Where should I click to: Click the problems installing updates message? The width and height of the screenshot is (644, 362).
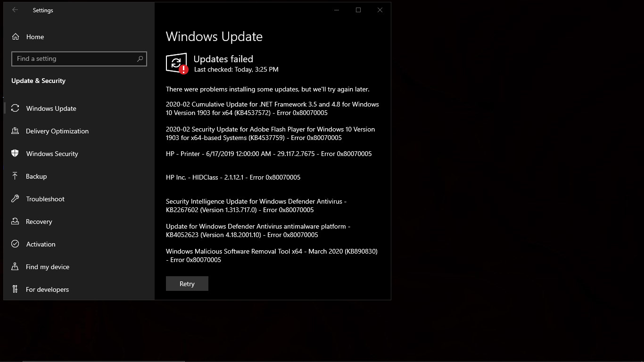point(268,89)
